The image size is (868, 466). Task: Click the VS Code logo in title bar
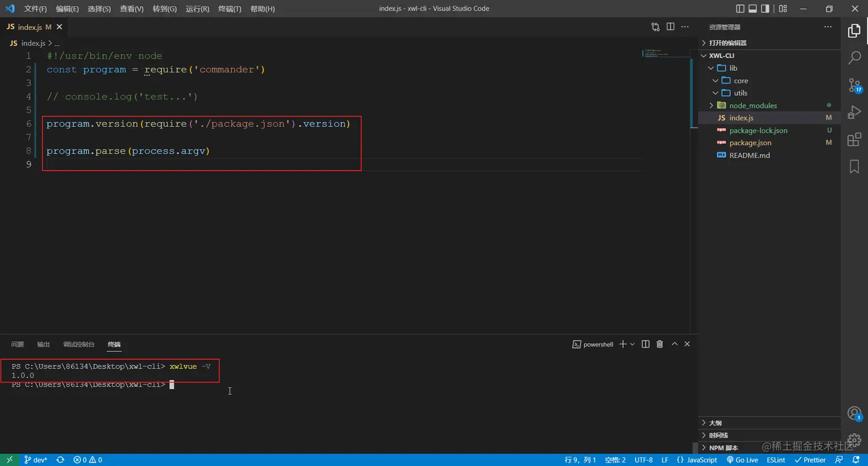(10, 9)
